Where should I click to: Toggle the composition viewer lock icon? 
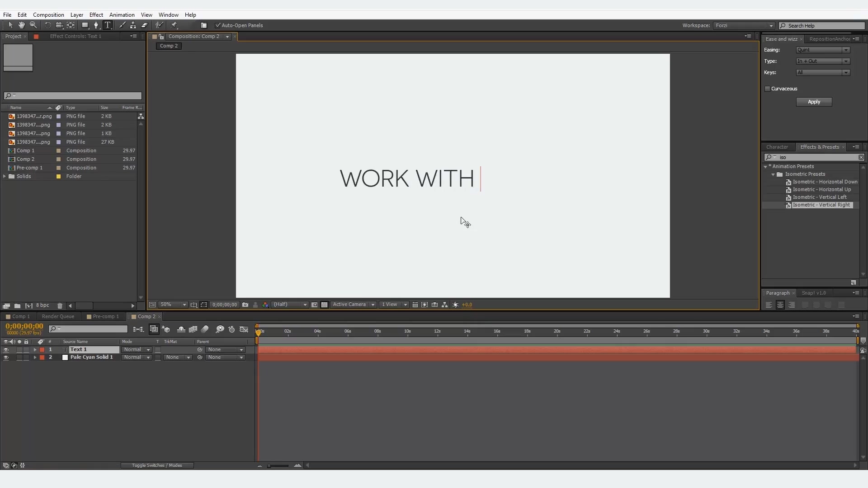coord(161,37)
